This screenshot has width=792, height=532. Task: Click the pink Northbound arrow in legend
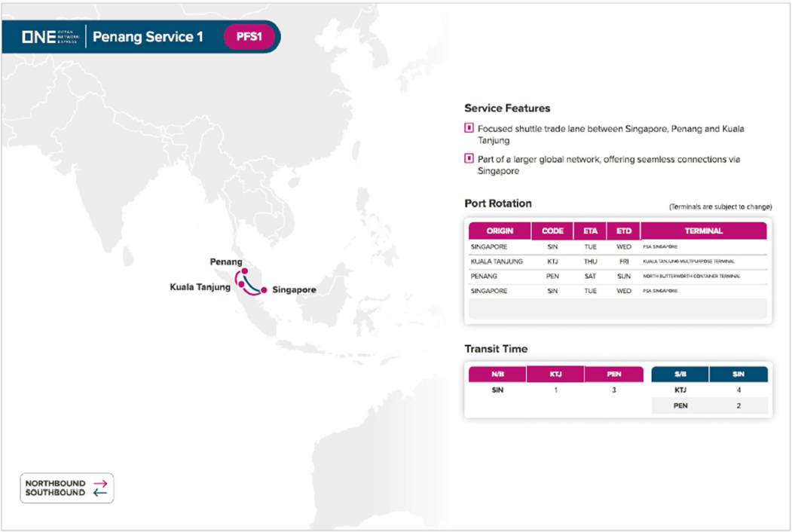[x=99, y=483]
